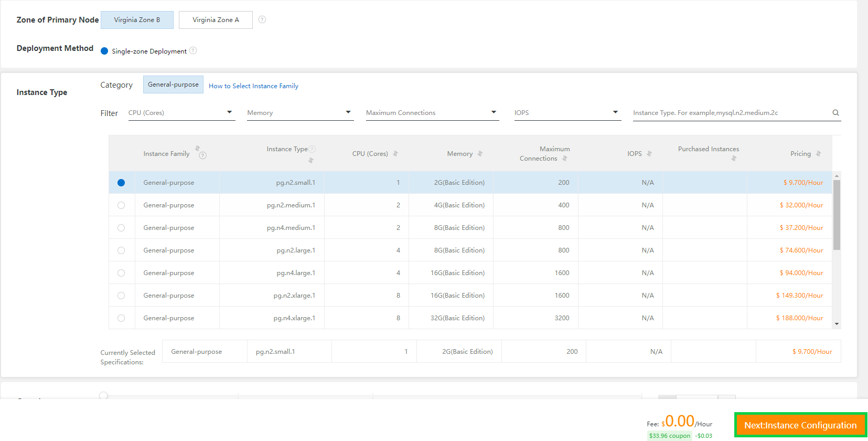The image size is (868, 441).
Task: Click scroll up arrow of instance table
Action: tap(837, 176)
